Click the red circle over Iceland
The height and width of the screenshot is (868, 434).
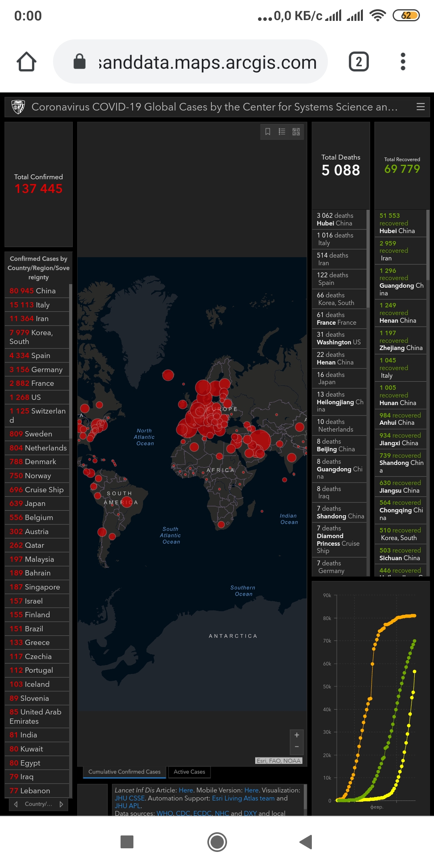click(168, 375)
